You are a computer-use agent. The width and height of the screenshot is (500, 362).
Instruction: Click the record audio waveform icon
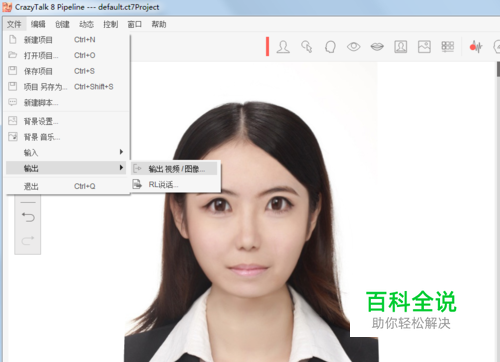pos(476,47)
